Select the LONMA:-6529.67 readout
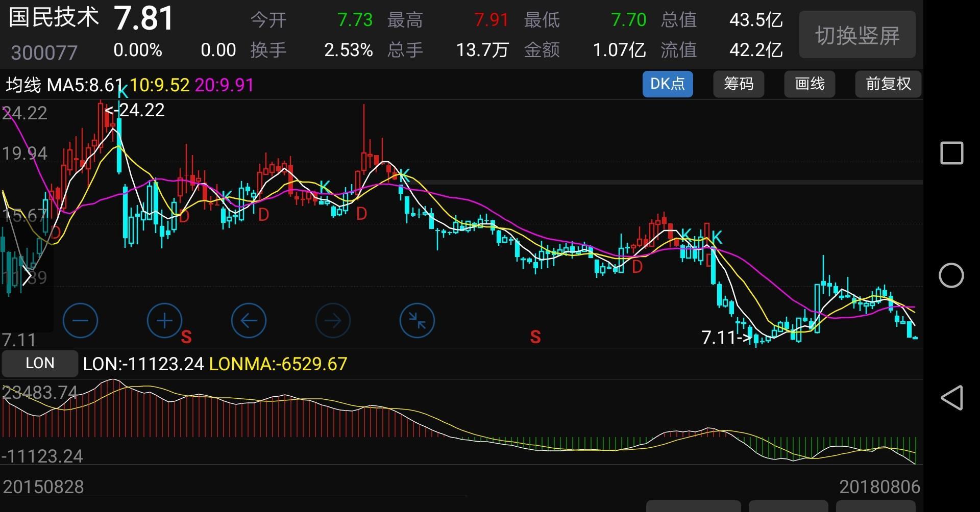The width and height of the screenshot is (980, 512). [x=278, y=364]
